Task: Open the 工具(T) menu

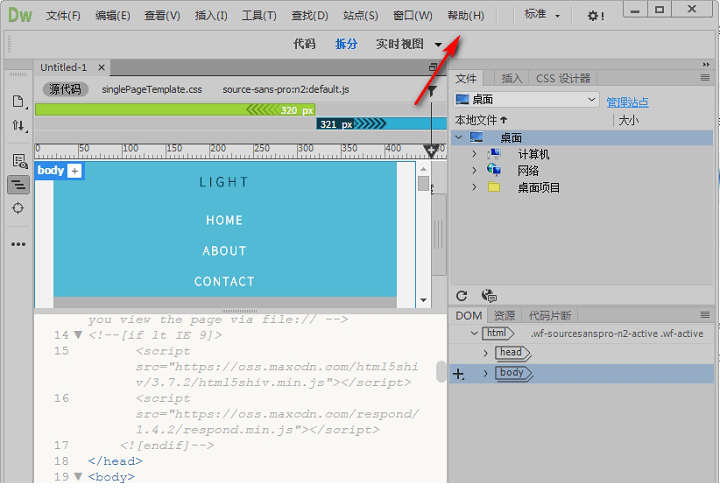Action: click(259, 16)
